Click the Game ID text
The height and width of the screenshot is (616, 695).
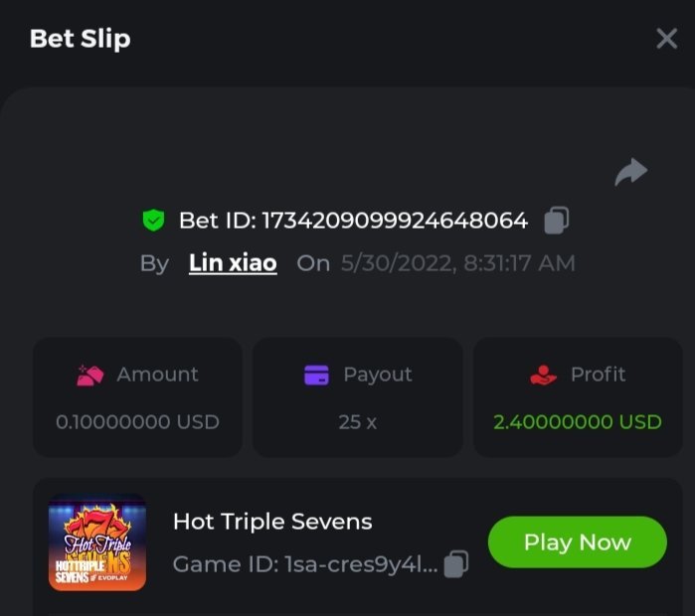click(304, 564)
